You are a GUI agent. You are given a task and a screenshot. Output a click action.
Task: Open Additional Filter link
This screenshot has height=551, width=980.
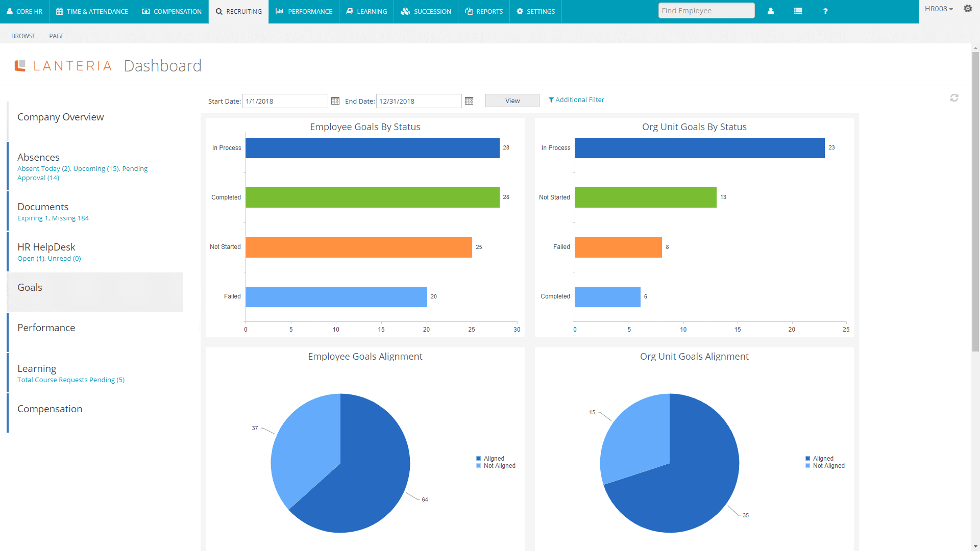click(576, 99)
